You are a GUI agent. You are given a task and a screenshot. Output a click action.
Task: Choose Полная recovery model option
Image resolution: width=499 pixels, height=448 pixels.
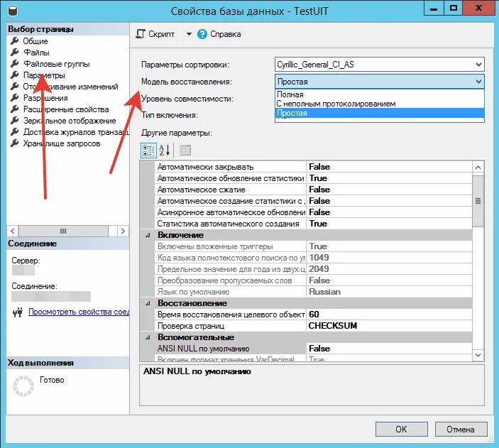(x=379, y=94)
